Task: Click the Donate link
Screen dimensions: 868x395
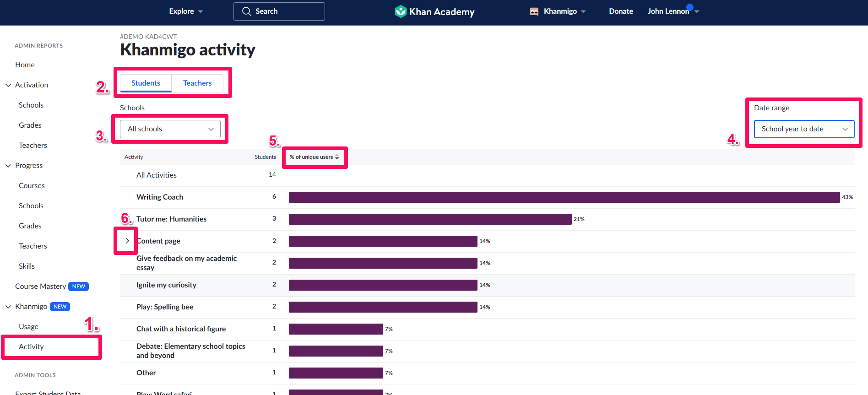Action: 621,11
